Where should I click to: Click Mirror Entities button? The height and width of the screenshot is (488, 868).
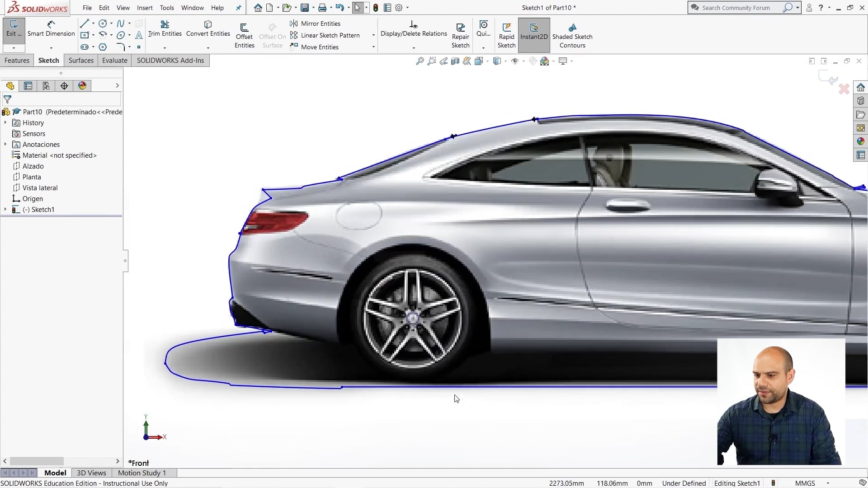click(x=316, y=23)
